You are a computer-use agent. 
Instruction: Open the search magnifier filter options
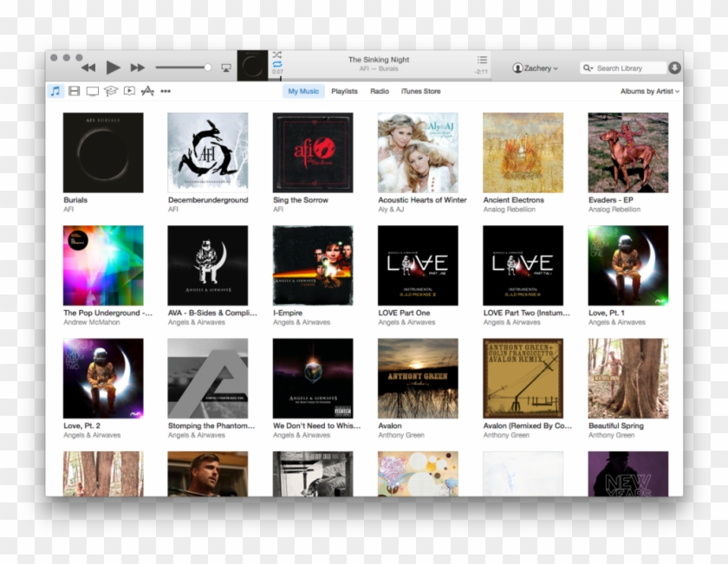(587, 68)
